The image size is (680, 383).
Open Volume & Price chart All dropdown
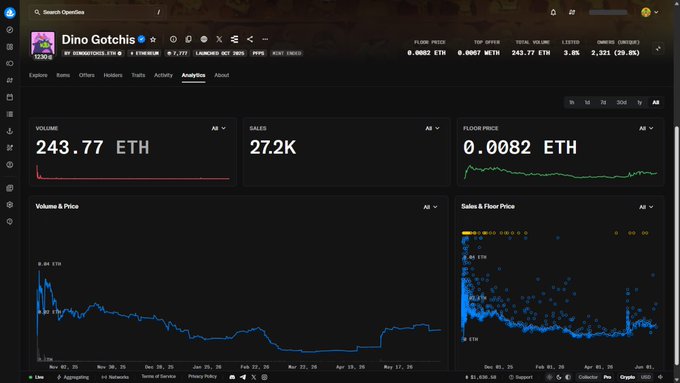(x=430, y=207)
